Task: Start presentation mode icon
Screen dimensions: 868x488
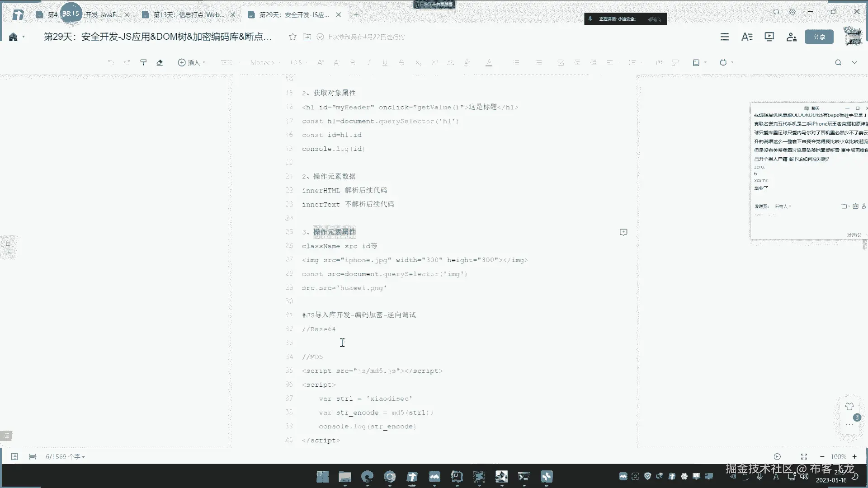Action: click(x=769, y=37)
